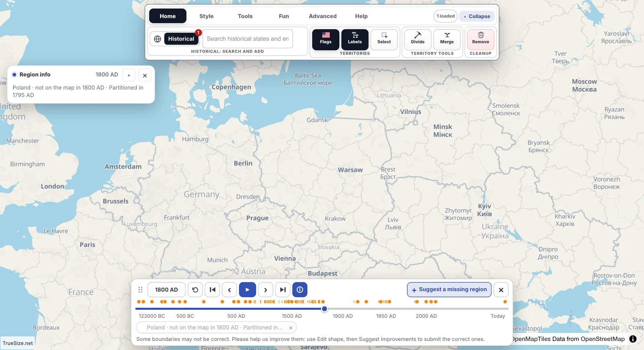Focus the historical states search field
The height and width of the screenshot is (350, 644).
tap(248, 39)
